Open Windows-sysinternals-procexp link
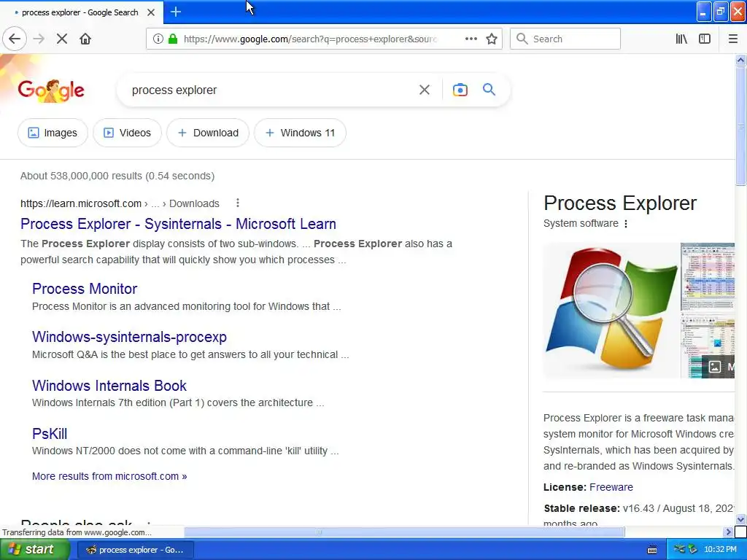 pyautogui.click(x=130, y=337)
